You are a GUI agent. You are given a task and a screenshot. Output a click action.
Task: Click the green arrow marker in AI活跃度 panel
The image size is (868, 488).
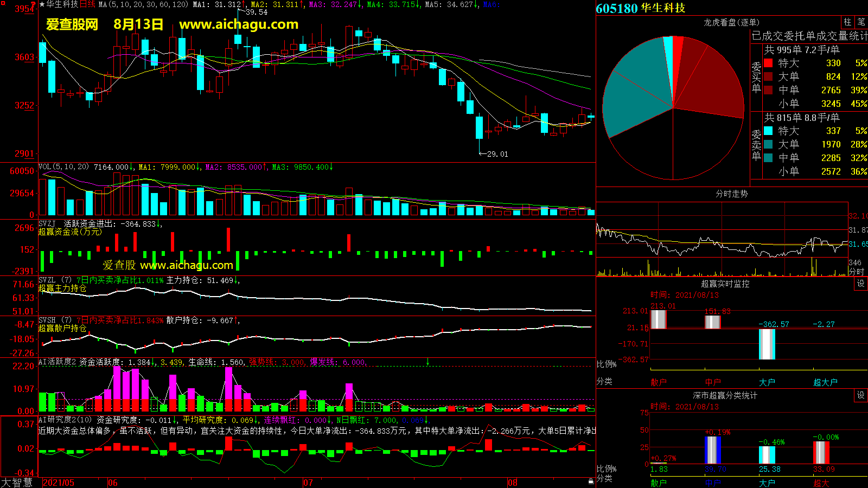pos(427,362)
